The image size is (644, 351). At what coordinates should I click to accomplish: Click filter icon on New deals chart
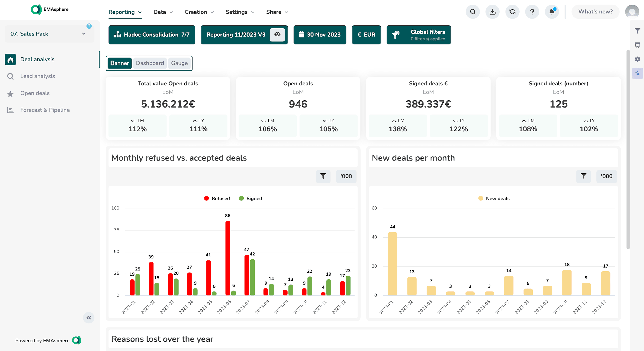[583, 176]
